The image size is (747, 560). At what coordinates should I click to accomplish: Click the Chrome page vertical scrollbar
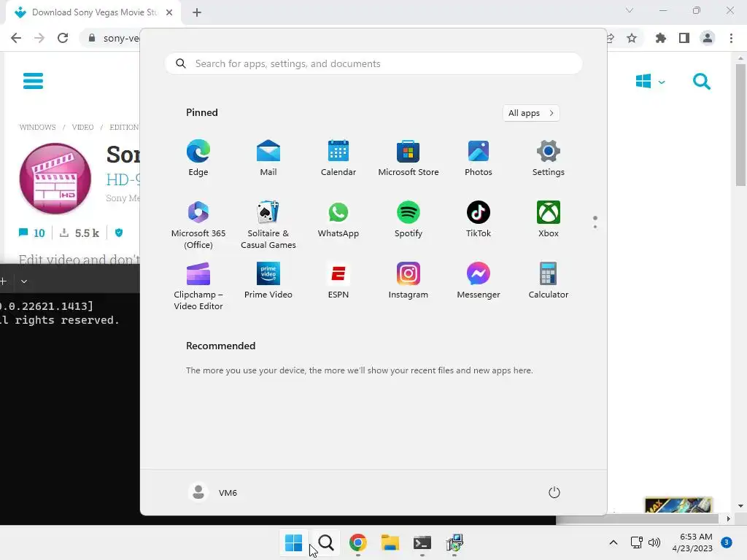coord(740,124)
